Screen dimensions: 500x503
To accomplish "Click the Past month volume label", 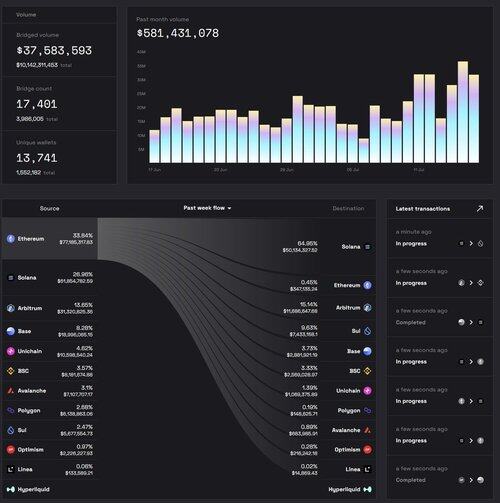I will click(163, 19).
